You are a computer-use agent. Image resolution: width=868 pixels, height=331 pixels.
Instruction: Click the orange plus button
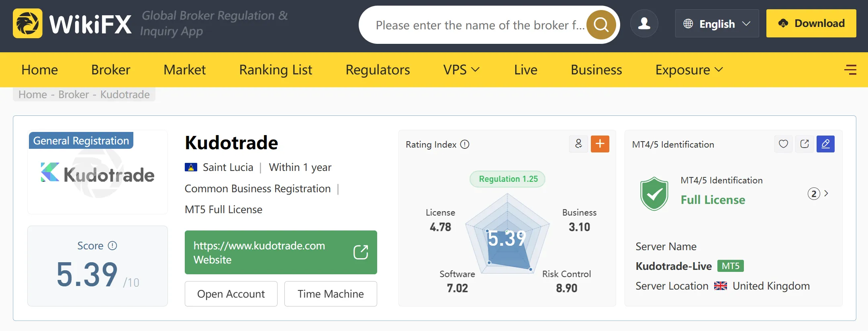600,144
